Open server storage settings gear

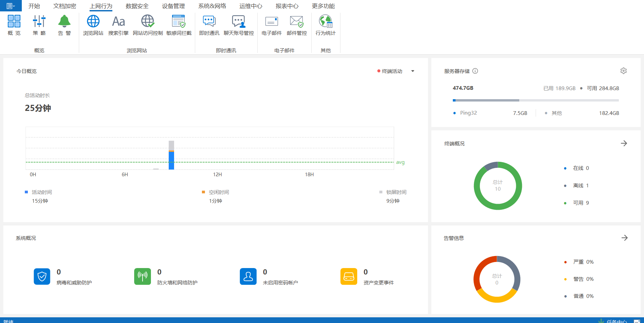click(x=624, y=71)
